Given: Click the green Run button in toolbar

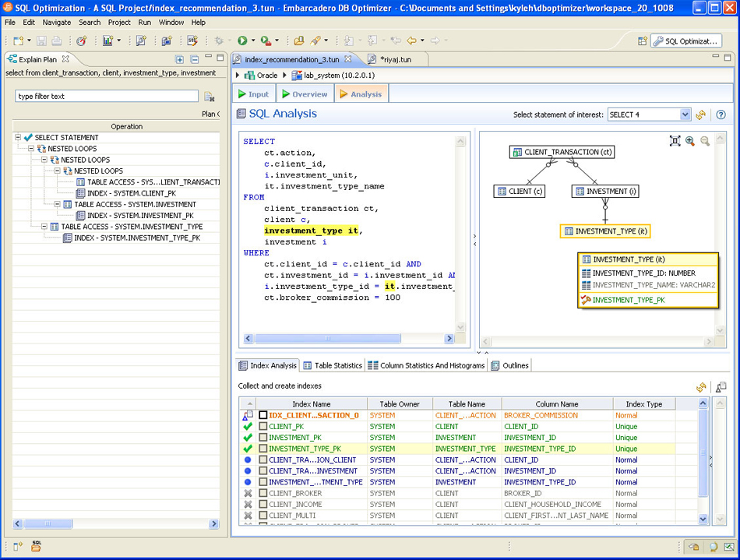Looking at the screenshot, I should [x=242, y=41].
